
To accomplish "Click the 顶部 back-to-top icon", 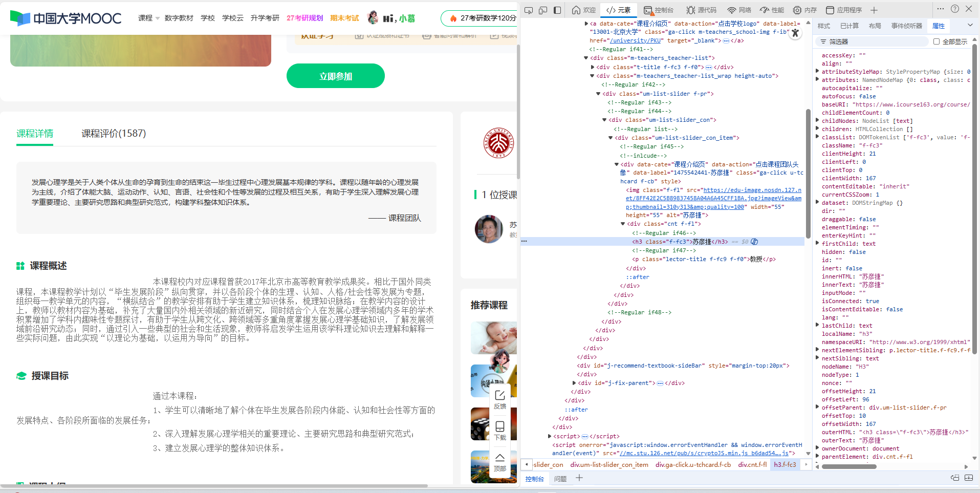I will pyautogui.click(x=500, y=462).
